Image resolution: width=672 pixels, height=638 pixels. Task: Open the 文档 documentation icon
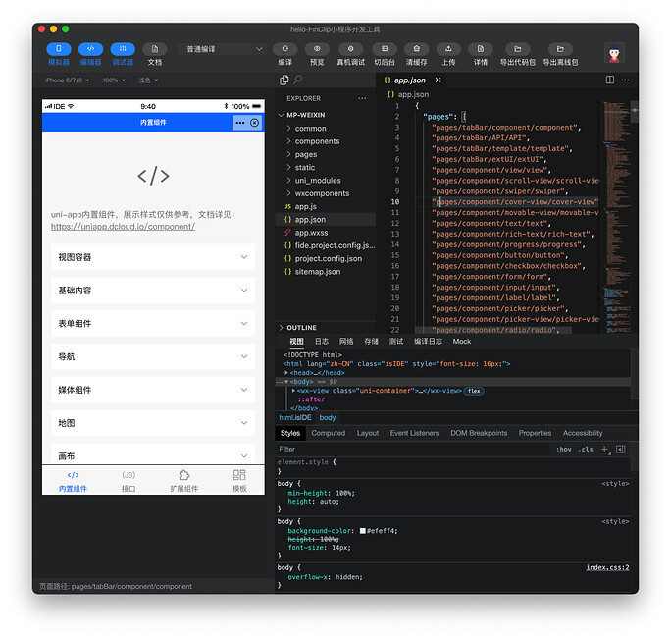(155, 49)
